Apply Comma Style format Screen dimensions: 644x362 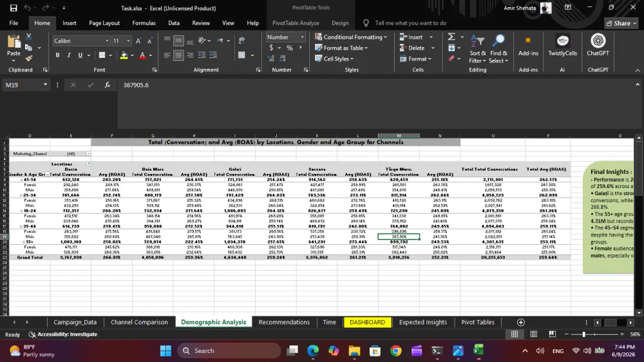[x=300, y=48]
